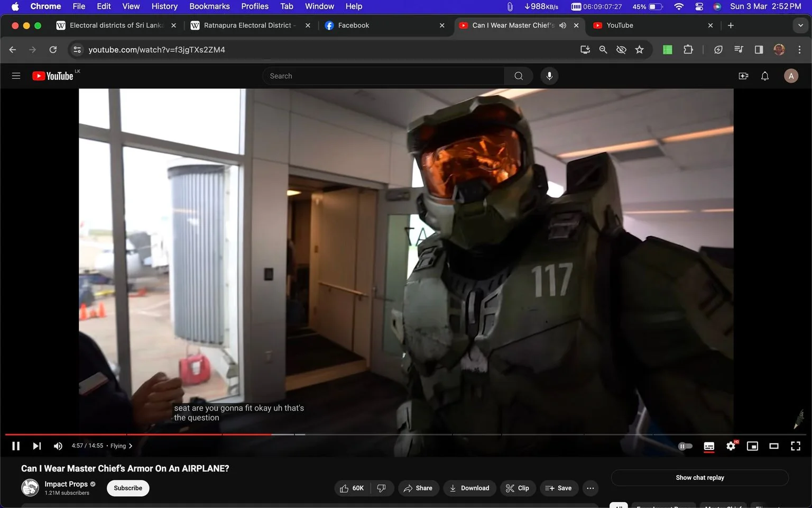Toggle Chrome side panel
The height and width of the screenshot is (508, 812).
click(759, 49)
